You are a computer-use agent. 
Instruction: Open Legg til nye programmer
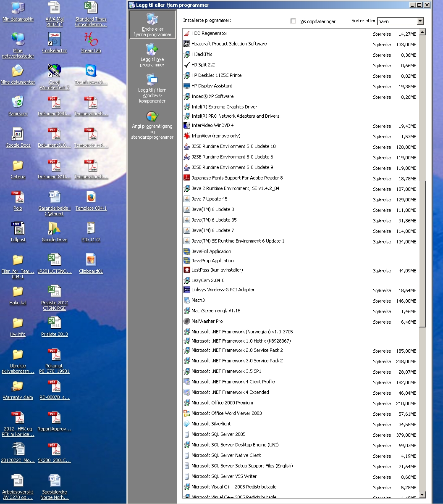[152, 55]
